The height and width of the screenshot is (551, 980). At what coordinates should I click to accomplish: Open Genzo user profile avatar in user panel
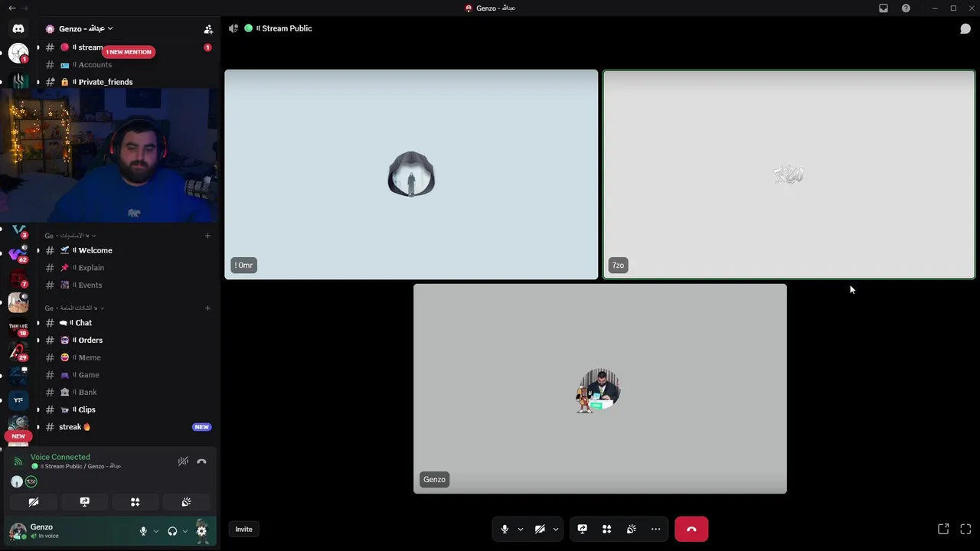17,531
